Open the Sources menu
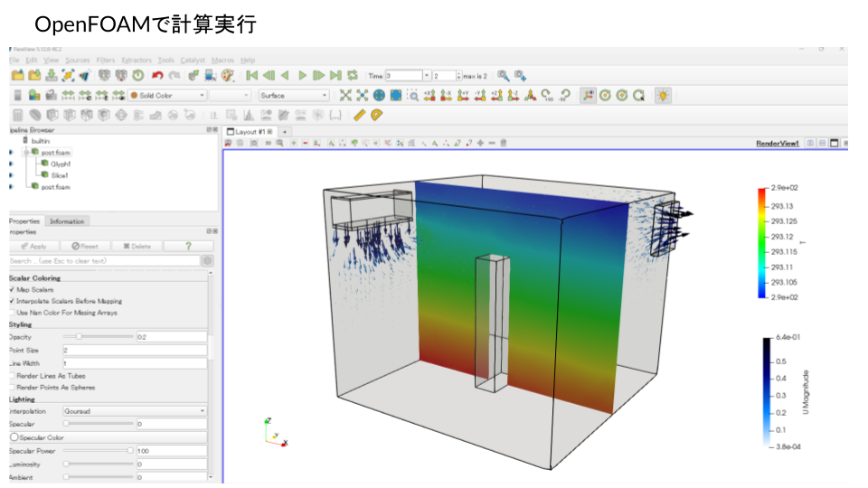868x488 pixels. pos(77,60)
